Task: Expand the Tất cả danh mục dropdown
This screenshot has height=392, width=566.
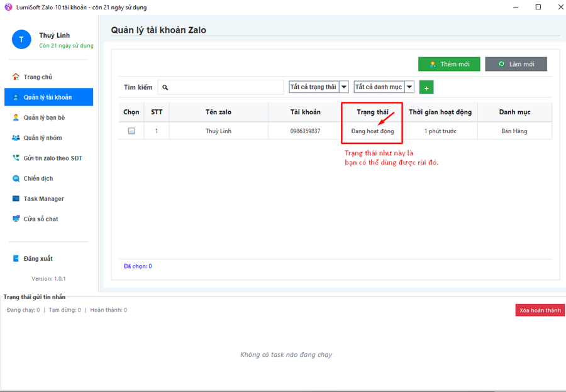Action: [409, 87]
